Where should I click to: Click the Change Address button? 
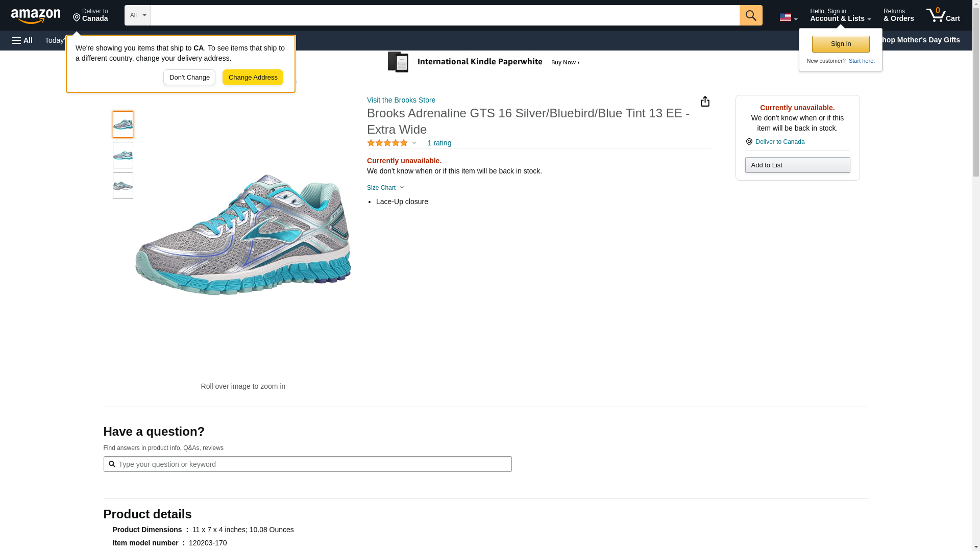pyautogui.click(x=253, y=78)
